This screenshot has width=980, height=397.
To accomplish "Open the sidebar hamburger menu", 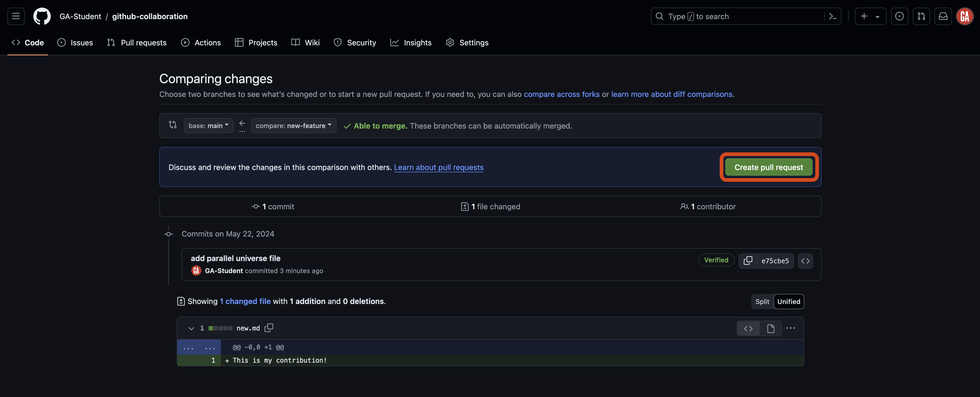I will (16, 16).
